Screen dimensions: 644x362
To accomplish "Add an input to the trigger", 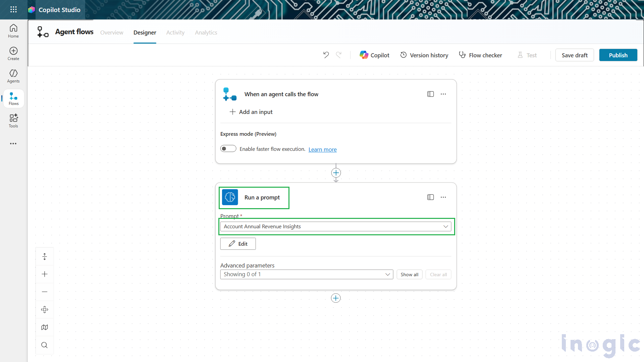I will click(251, 112).
